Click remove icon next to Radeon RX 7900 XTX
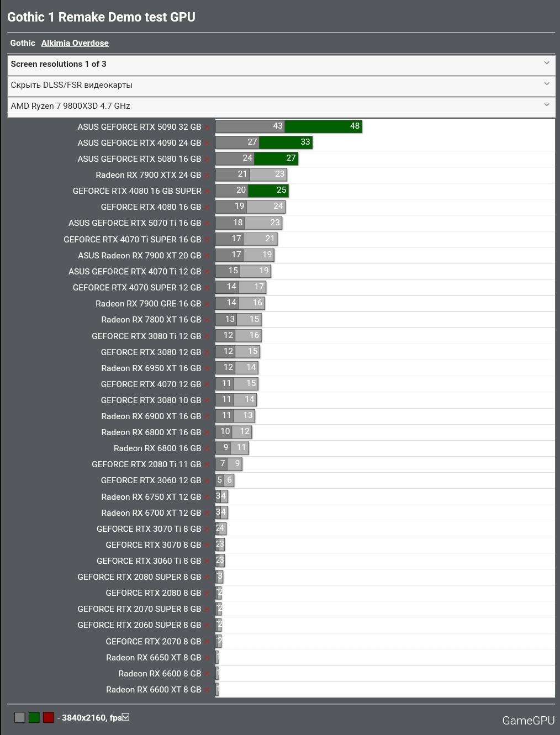 207,175
